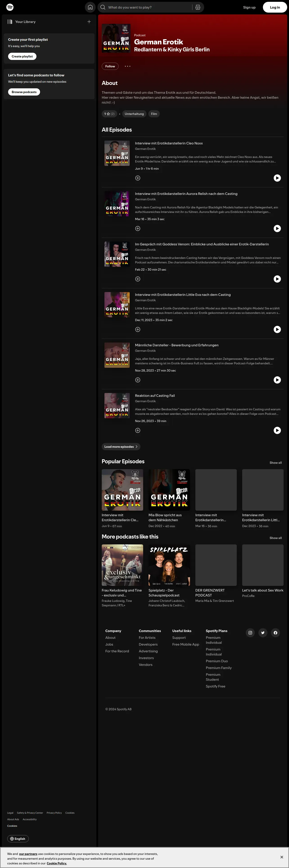Open Safety & Privacy Center sidebar link

click(x=30, y=813)
